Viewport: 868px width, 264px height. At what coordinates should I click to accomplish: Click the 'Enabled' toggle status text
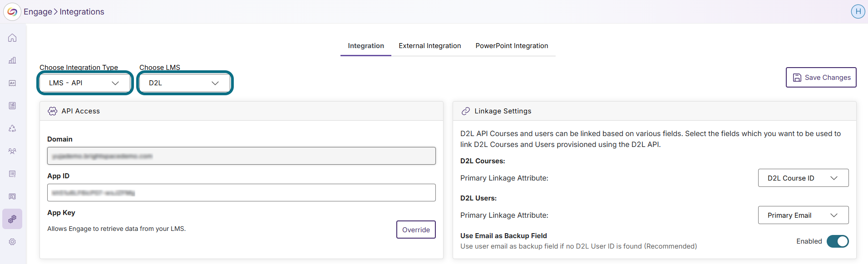pos(809,241)
